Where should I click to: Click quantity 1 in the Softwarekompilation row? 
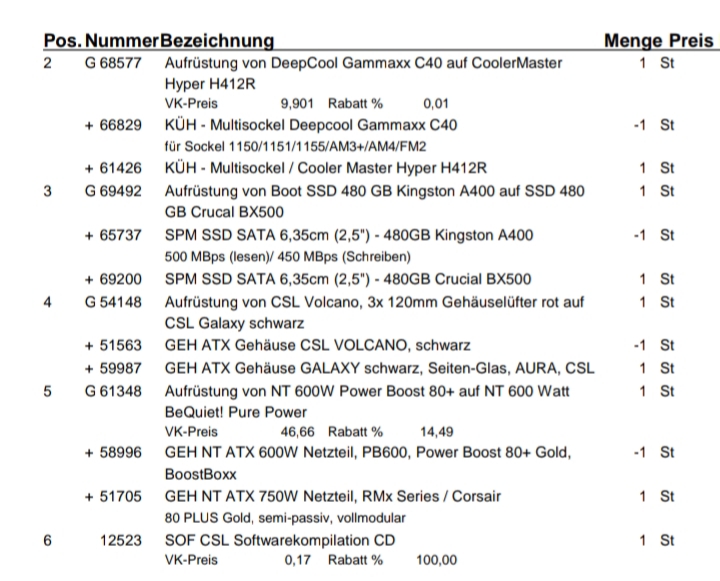643,541
